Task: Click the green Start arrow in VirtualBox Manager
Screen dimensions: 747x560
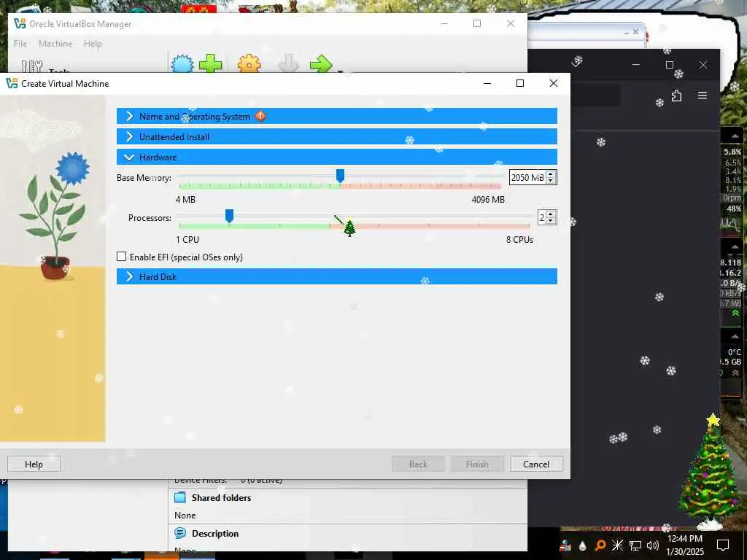Action: click(x=321, y=64)
